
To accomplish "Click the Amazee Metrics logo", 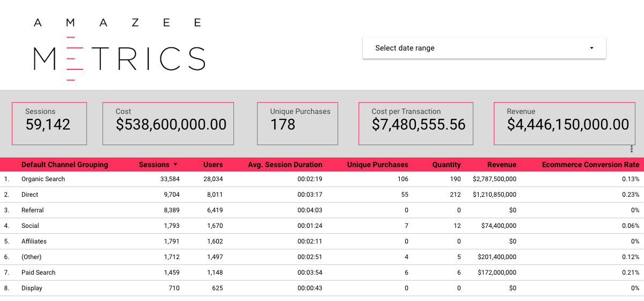I will 119,49.
